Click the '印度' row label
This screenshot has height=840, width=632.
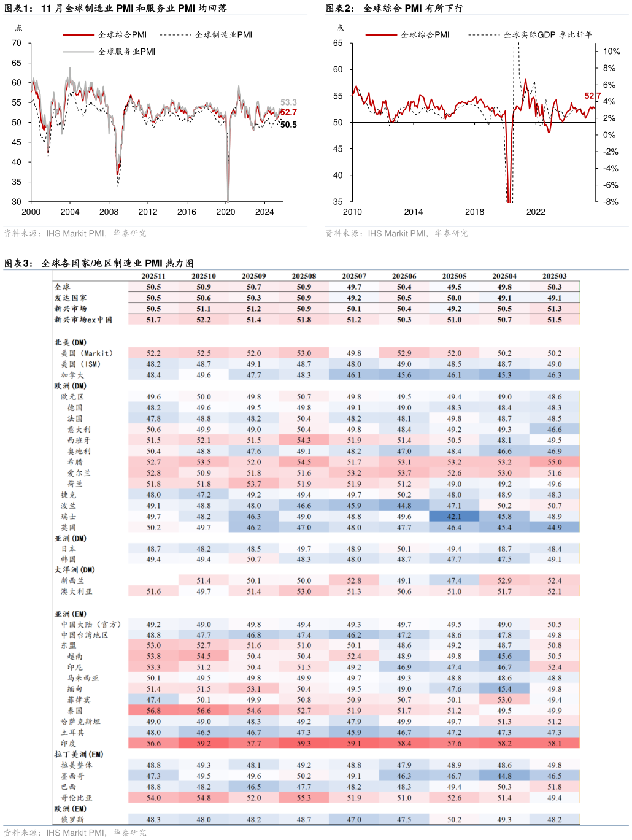point(68,743)
